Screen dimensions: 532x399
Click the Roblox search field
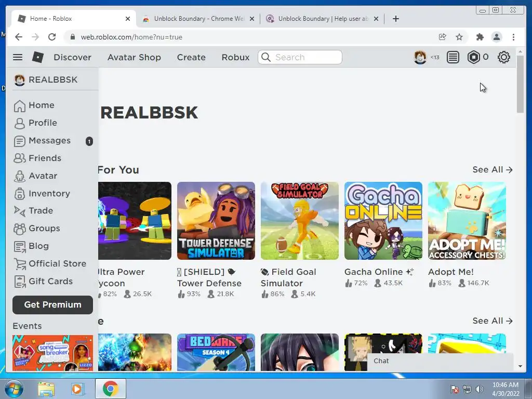pos(300,57)
